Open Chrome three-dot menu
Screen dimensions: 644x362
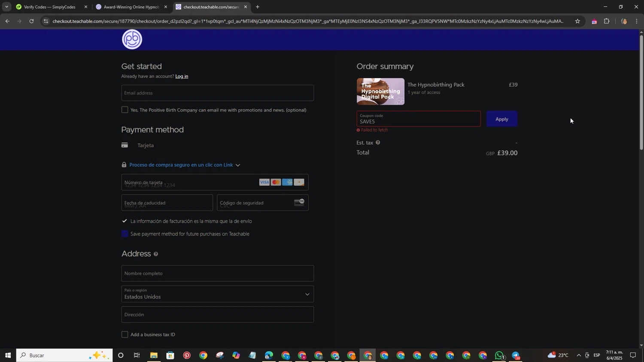coord(637,21)
